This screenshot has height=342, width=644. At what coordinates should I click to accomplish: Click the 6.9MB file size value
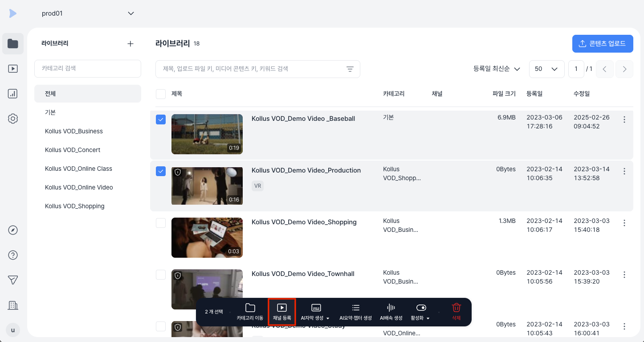[507, 117]
